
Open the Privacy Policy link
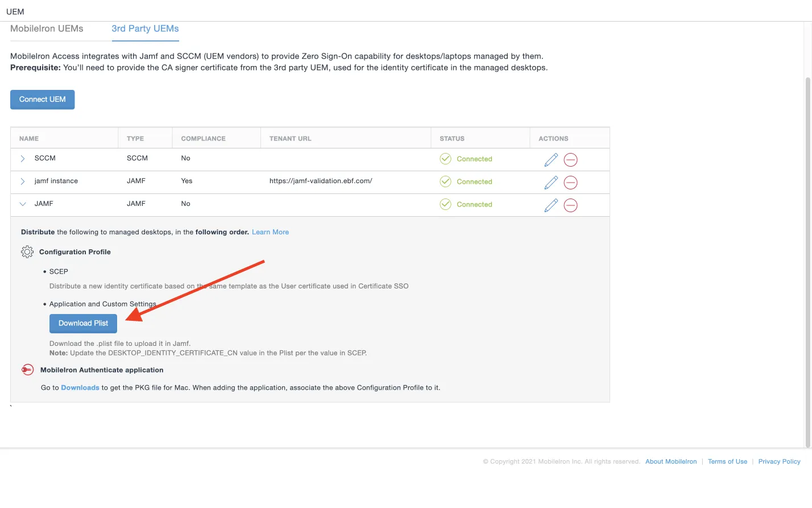pyautogui.click(x=779, y=461)
